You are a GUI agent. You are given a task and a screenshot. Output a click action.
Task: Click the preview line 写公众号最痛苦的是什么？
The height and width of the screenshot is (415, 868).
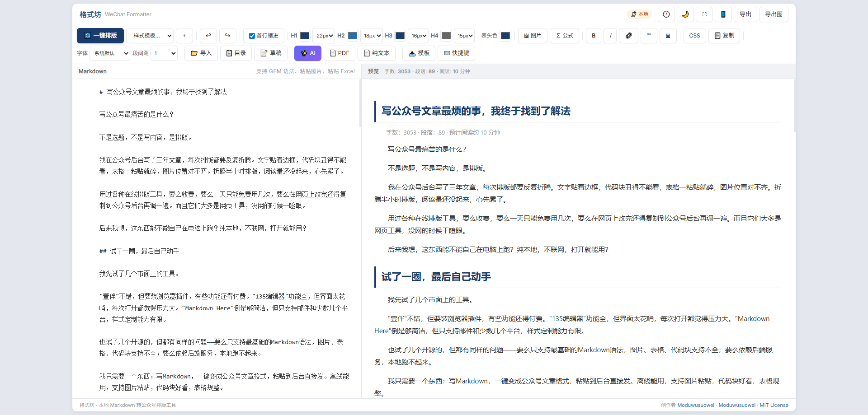tap(427, 149)
